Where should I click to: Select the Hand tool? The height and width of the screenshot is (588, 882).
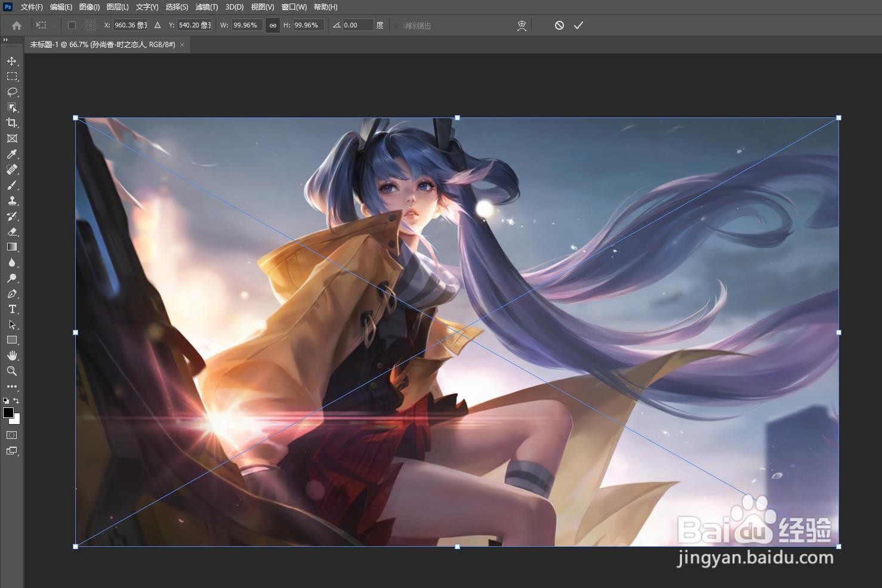tap(12, 355)
